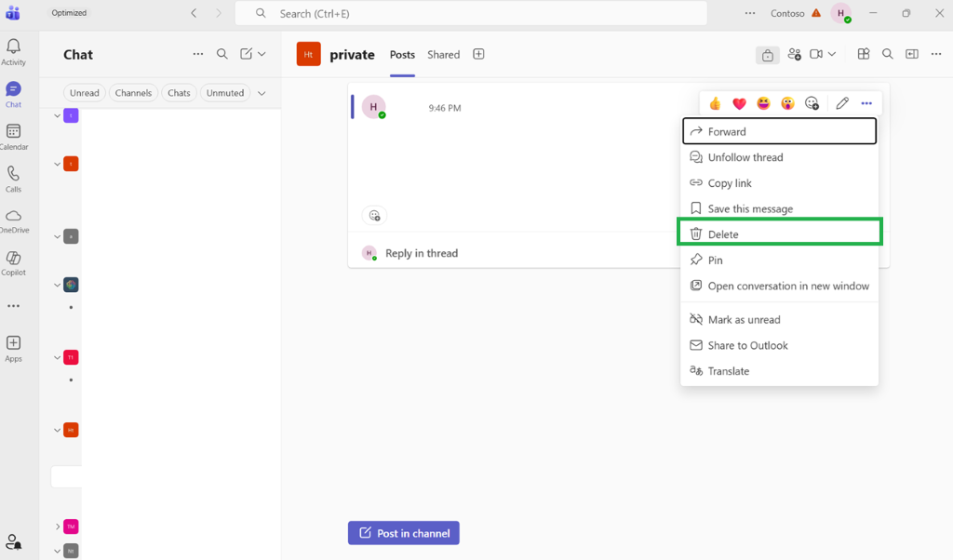React with thumbs up emoji

716,103
